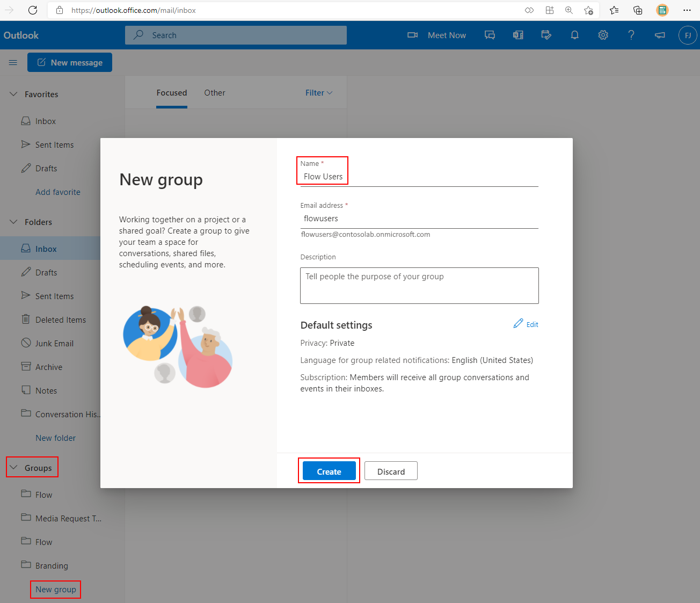Screen dimensions: 700x603
Task: Open the Archive folder
Action: (50, 367)
